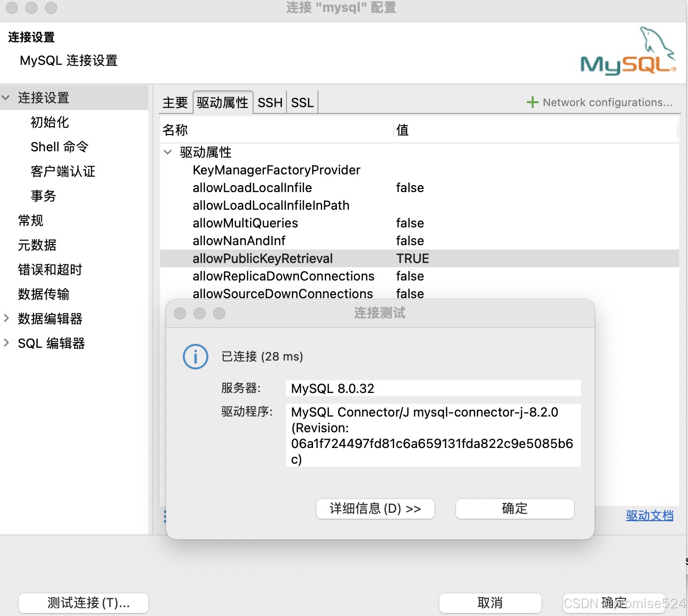Select 常规 in the sidebar

[30, 221]
